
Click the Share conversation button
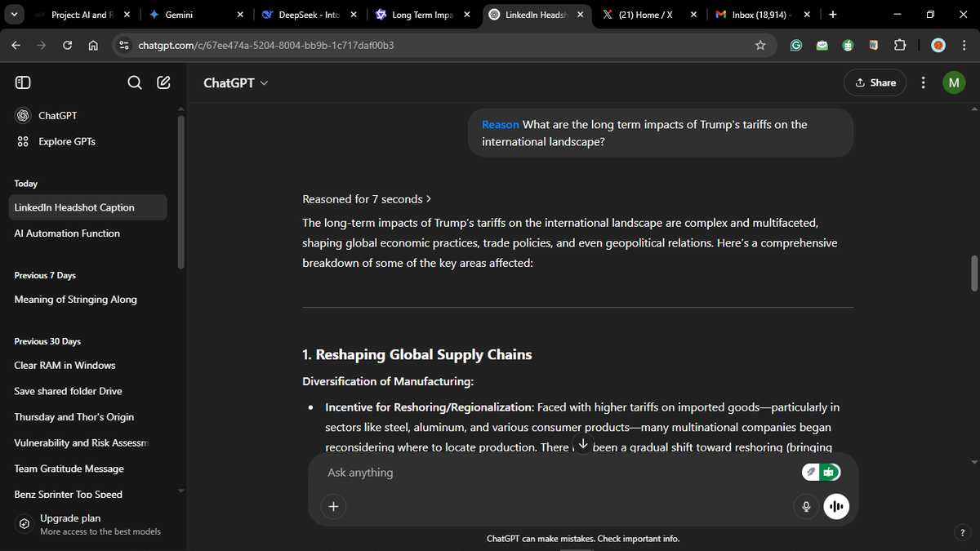pyautogui.click(x=875, y=82)
